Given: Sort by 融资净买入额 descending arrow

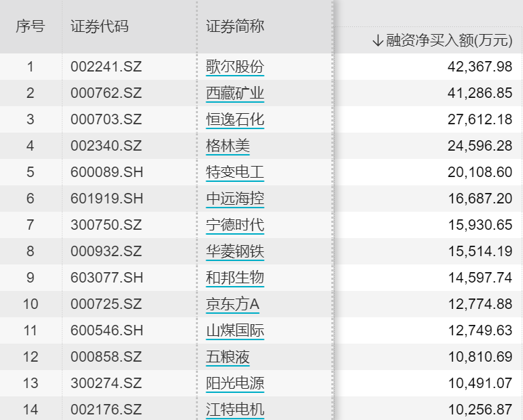Looking at the screenshot, I should [x=378, y=41].
